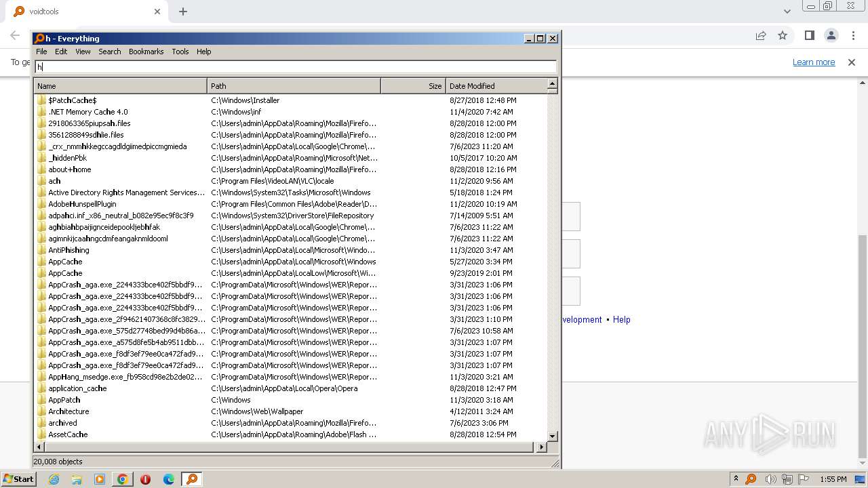Screen dimensions: 868x488
Task: Select AppCrash_aga.exe_2f94621407368c8fc3829 row
Action: pyautogui.click(x=290, y=319)
